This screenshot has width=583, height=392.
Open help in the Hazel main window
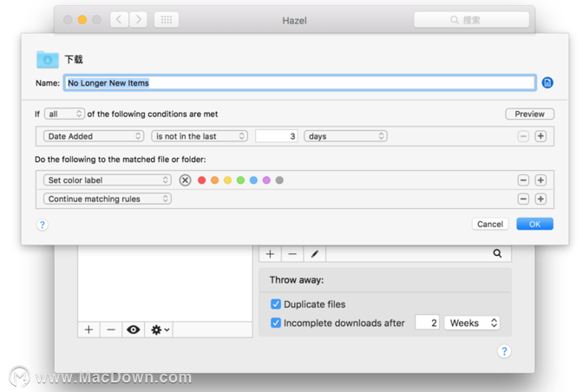pyautogui.click(x=504, y=351)
